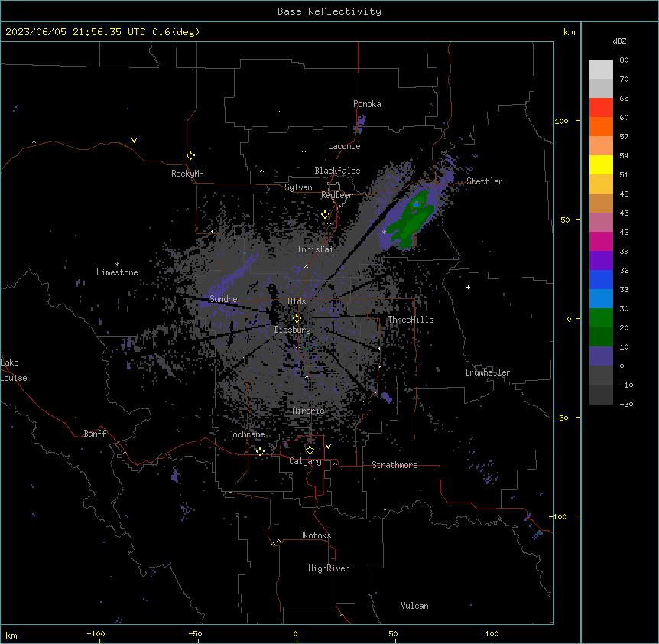Viewport: 659px width, 644px height.
Task: Click the 65 value on dBZ scale
Action: [624, 99]
